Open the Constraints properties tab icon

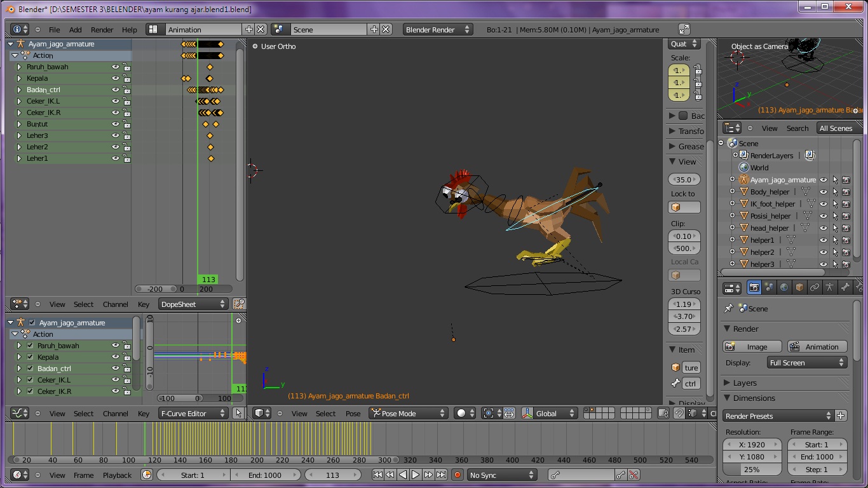click(815, 288)
